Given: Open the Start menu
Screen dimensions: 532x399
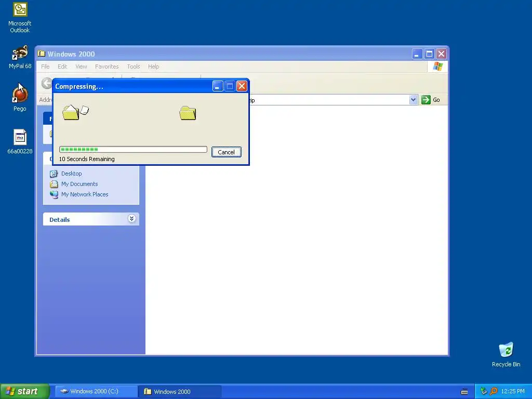Looking at the screenshot, I should point(24,391).
